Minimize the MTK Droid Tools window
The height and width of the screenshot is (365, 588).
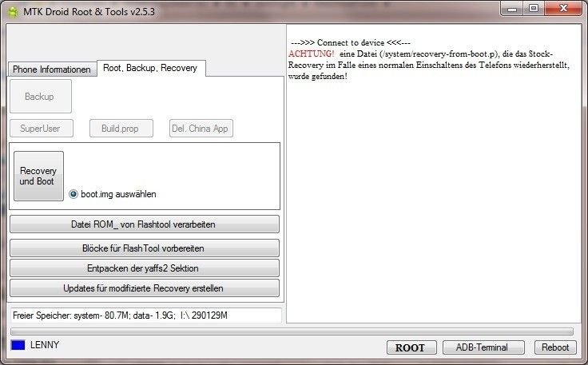point(512,9)
